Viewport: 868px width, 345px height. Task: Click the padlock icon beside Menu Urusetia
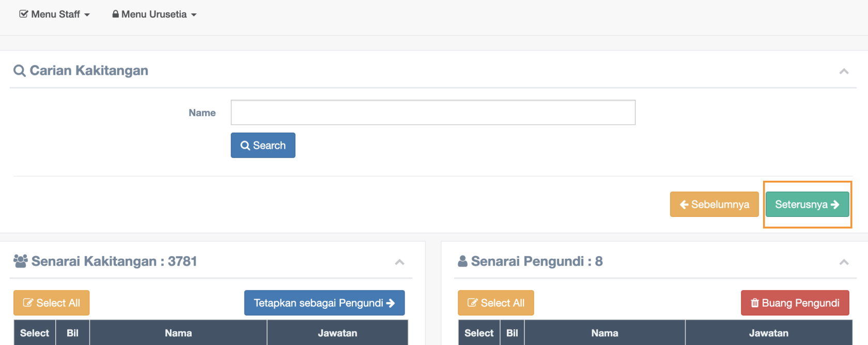pos(116,14)
